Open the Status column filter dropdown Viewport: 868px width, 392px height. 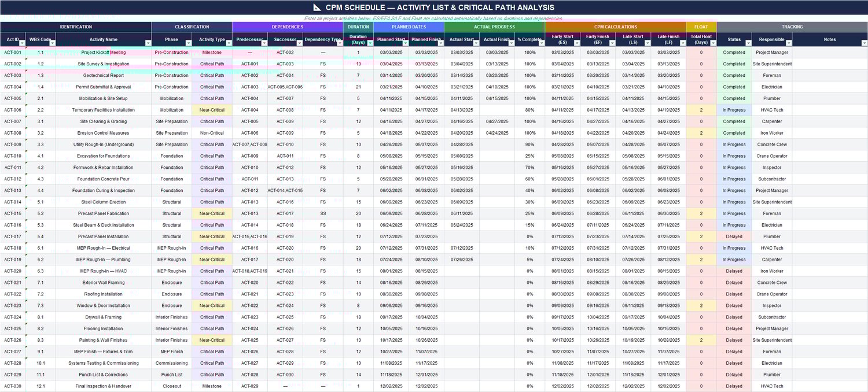point(748,43)
